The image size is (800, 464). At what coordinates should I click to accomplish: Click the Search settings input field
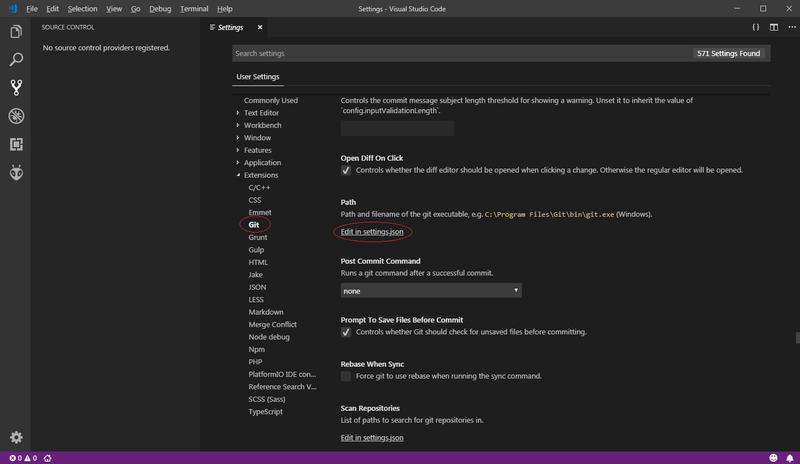[501, 53]
